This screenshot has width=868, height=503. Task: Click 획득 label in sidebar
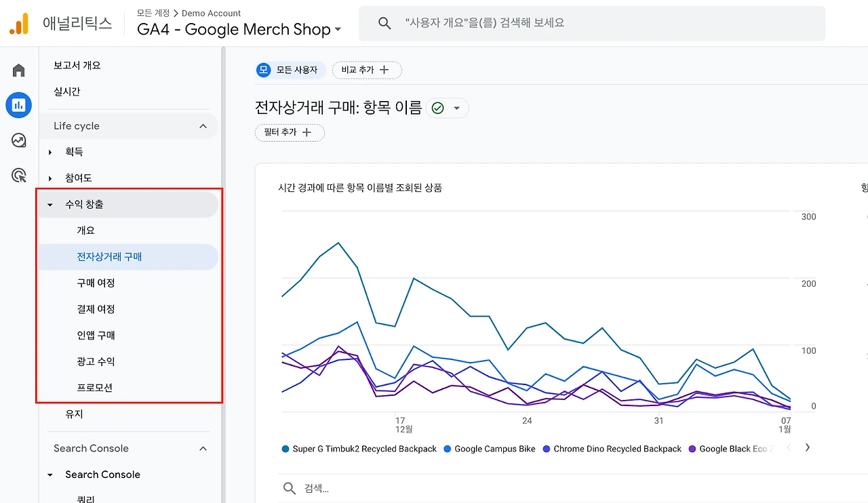[74, 152]
